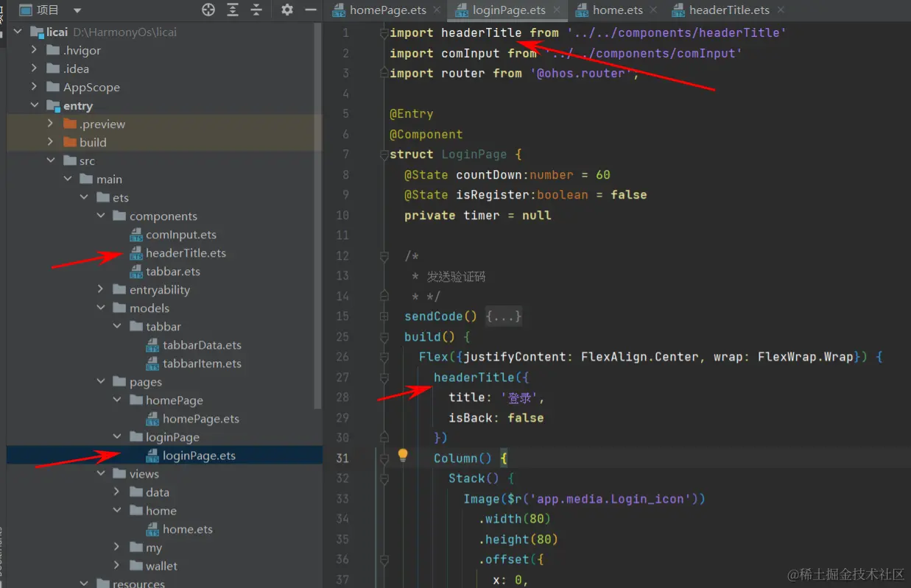This screenshot has width=911, height=588.
Task: Click the D:\HarmonyOs\licai path text
Action: point(124,32)
